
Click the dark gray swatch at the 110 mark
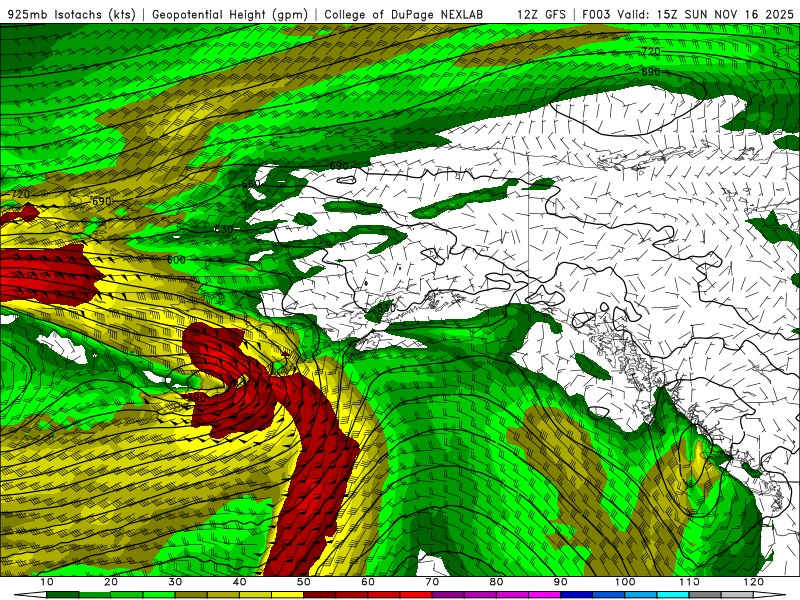705,595
